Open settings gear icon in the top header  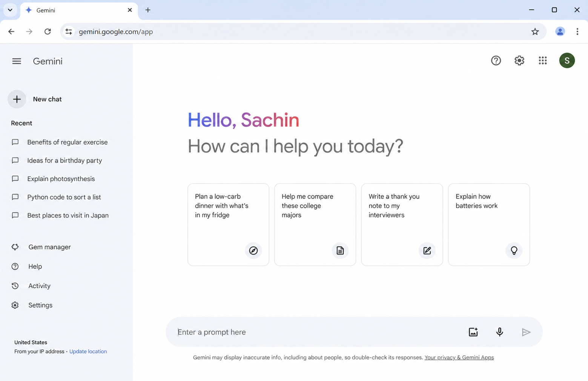click(519, 60)
